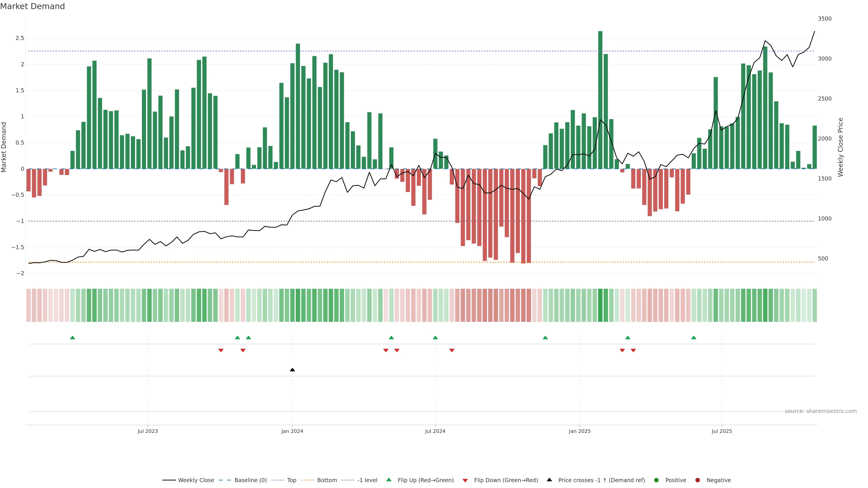Click the leftmost green flip-up triangle marker

(72, 338)
